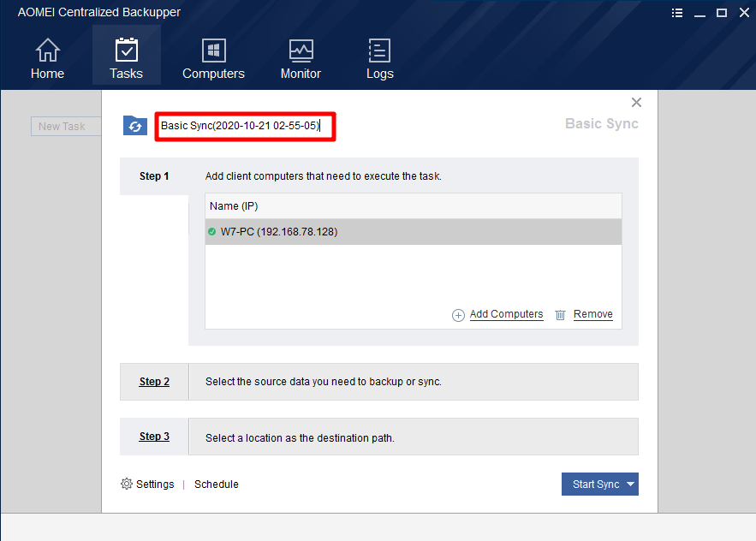Image resolution: width=756 pixels, height=541 pixels.
Task: Click the Start Sync button
Action: pos(596,485)
